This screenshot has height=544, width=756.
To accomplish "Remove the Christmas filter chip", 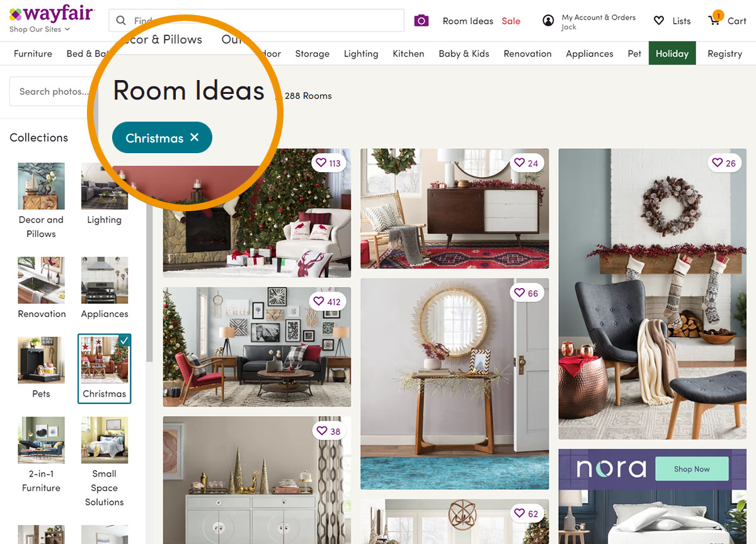I will pyautogui.click(x=195, y=137).
